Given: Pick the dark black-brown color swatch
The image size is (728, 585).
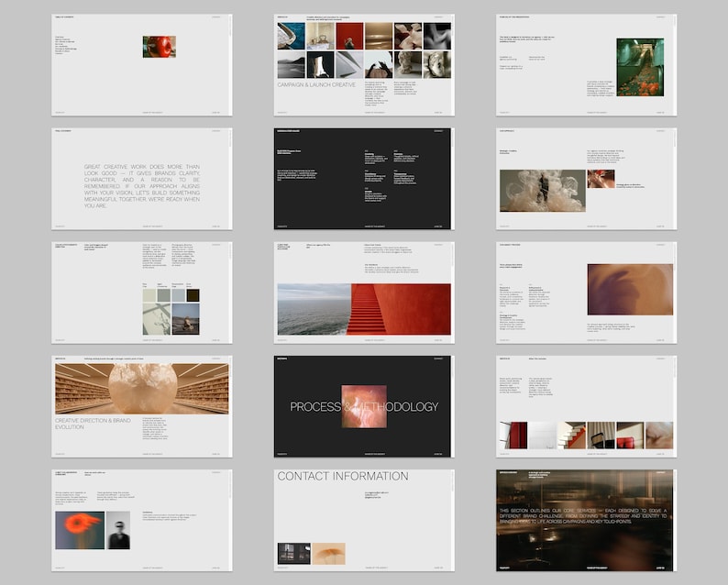Looking at the screenshot, I should [x=193, y=295].
